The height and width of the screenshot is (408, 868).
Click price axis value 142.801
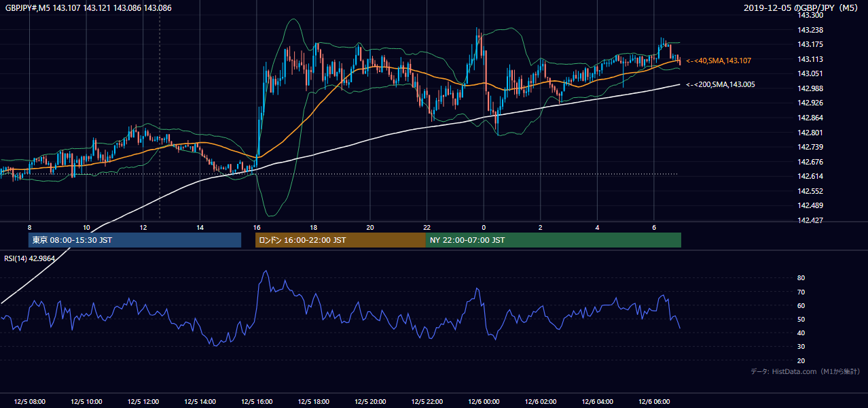(x=810, y=133)
